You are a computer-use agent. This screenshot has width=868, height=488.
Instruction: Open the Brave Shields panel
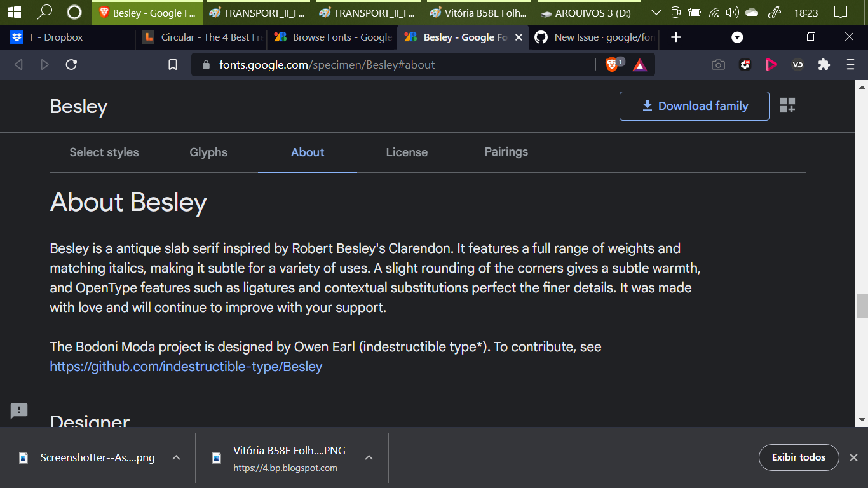pyautogui.click(x=611, y=64)
